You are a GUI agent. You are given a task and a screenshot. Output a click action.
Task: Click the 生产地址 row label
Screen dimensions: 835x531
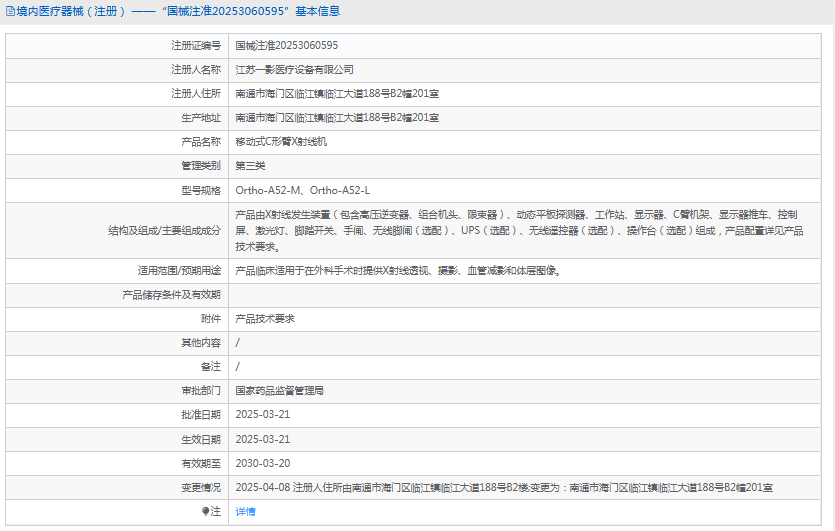(201, 118)
